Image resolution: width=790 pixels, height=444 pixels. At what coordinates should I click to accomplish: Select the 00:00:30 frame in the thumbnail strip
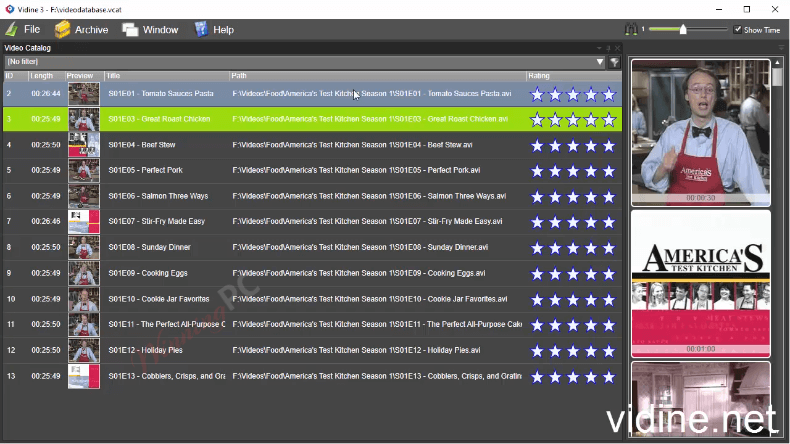tap(701, 133)
